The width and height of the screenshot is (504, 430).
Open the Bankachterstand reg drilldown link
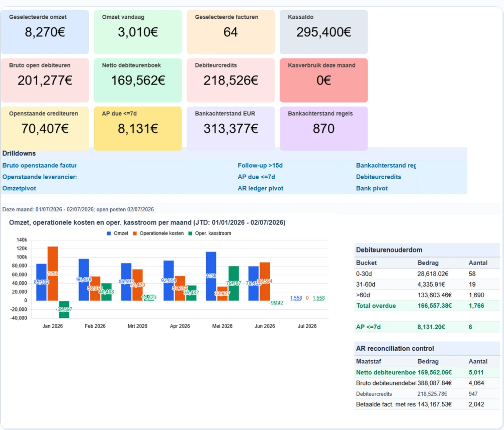pos(386,165)
